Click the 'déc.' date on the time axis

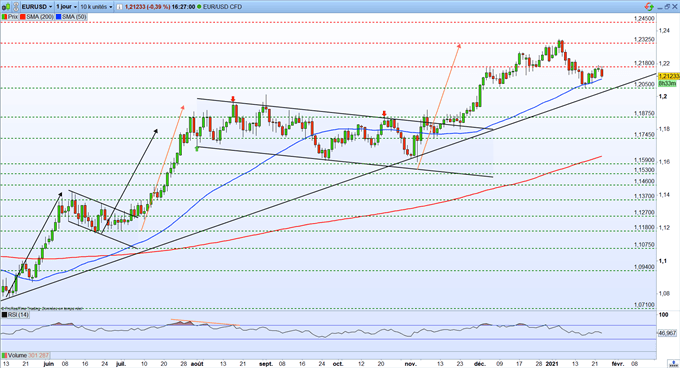tap(480, 364)
